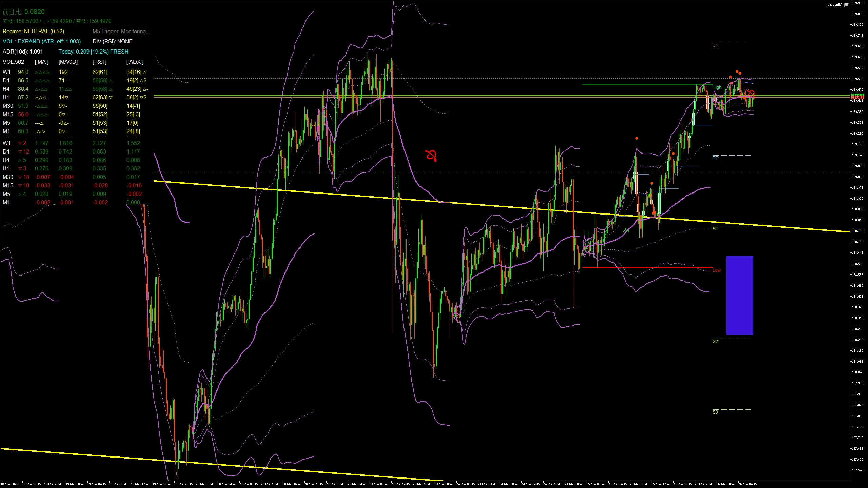Click the green up-triangles in W1 MA column
This screenshot has height=488, width=868.
coord(42,72)
